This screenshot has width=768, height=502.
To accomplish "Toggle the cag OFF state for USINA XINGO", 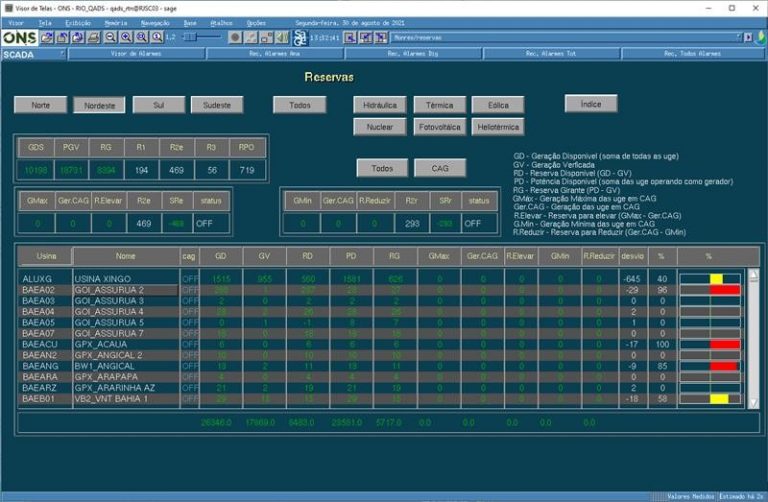I will click(x=189, y=278).
